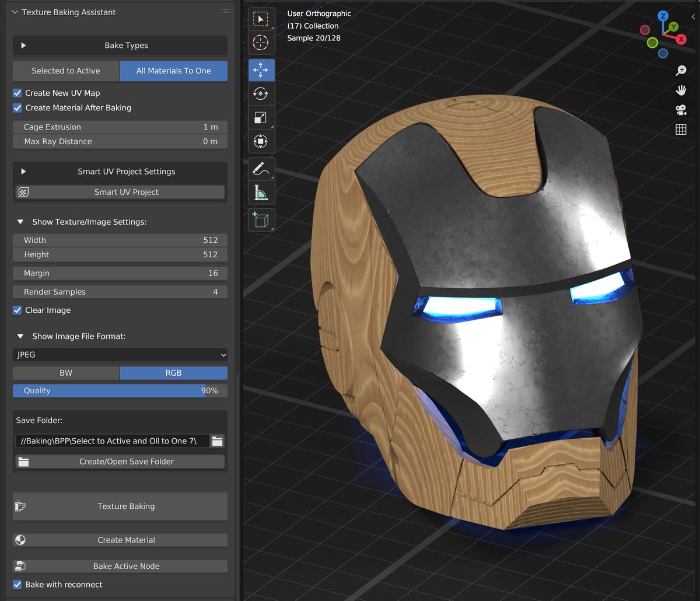Click Create/Open Save Folder button

click(120, 462)
